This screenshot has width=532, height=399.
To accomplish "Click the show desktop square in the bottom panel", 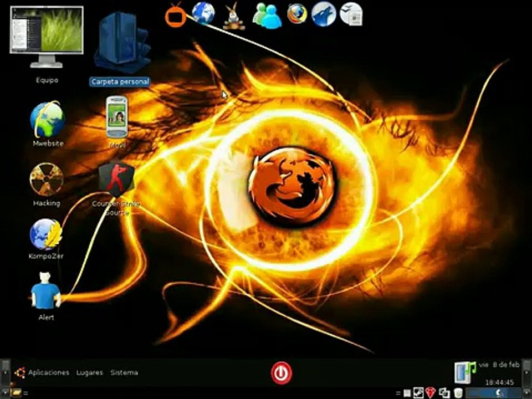I will point(407,393).
